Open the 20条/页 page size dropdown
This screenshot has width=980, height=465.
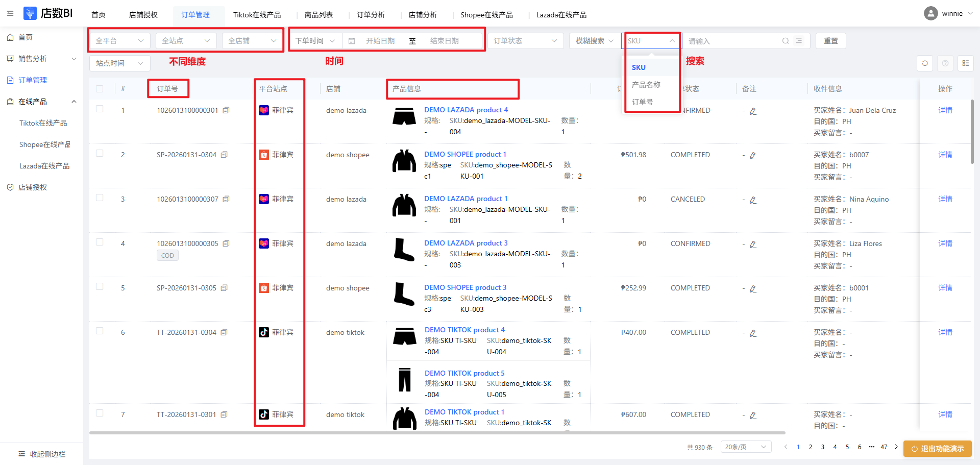(745, 447)
